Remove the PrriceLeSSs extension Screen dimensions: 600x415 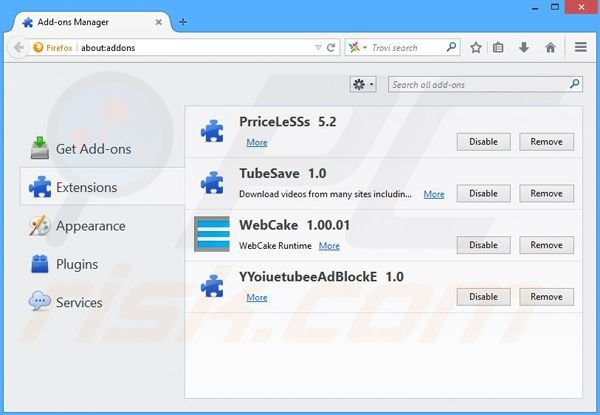546,142
